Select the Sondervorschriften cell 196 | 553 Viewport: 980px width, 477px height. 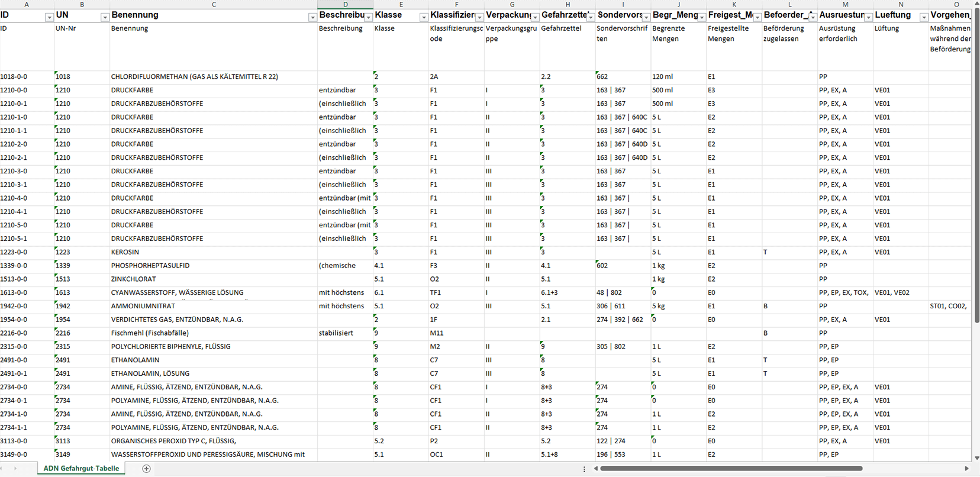point(623,455)
